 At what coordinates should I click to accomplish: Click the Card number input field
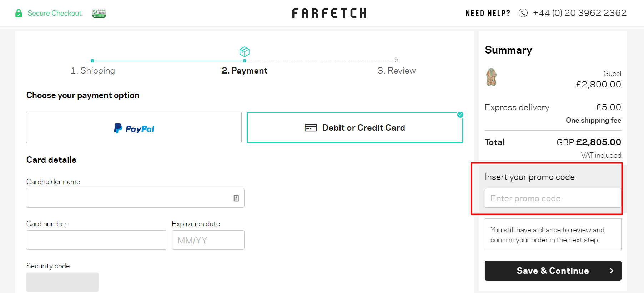[96, 240]
